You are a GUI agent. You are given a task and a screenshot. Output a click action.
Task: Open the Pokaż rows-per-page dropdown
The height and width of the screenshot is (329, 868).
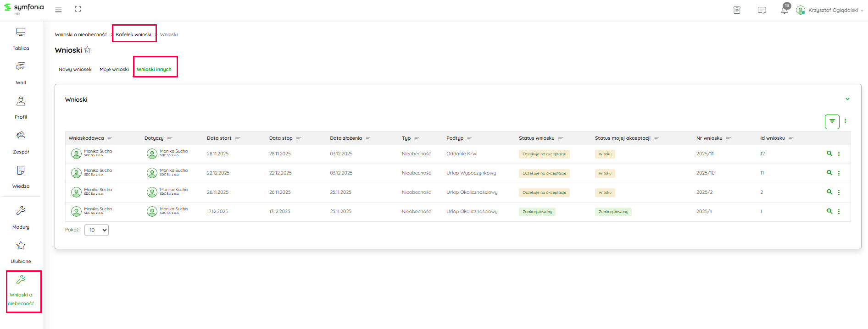(96, 230)
